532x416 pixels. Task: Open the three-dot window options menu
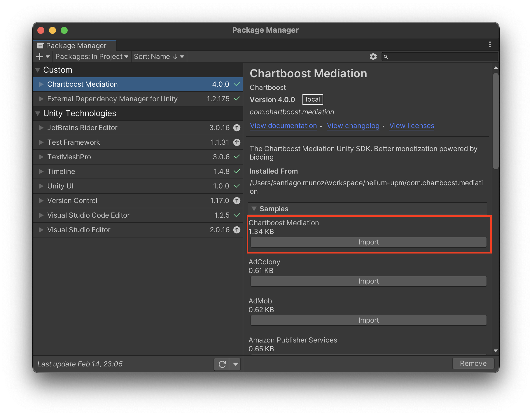[x=490, y=44]
